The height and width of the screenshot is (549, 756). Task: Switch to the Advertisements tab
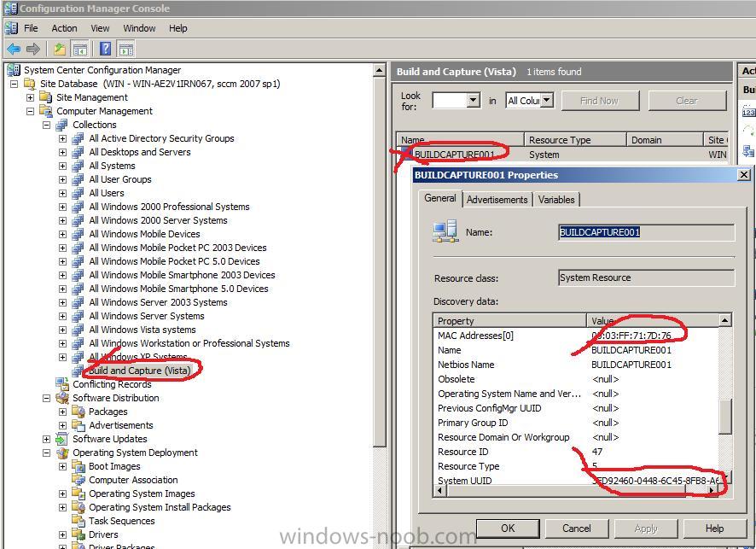click(x=497, y=200)
